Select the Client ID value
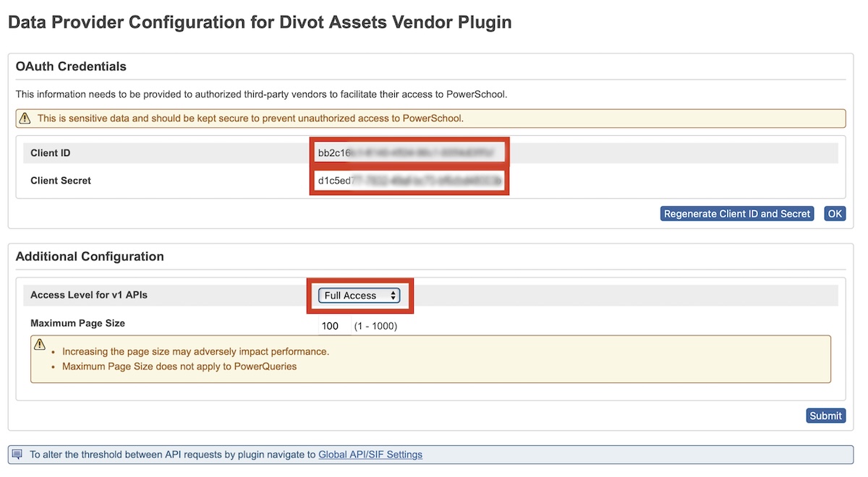 click(x=409, y=153)
